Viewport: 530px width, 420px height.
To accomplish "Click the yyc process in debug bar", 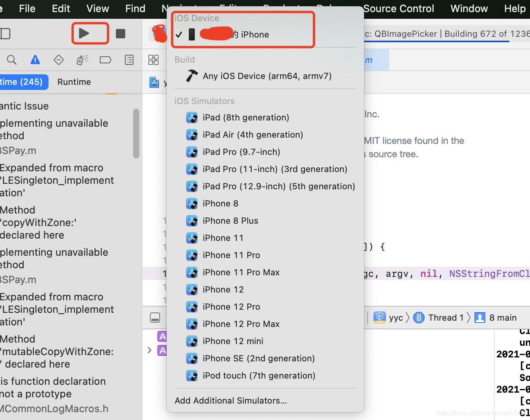I will pyautogui.click(x=388, y=318).
